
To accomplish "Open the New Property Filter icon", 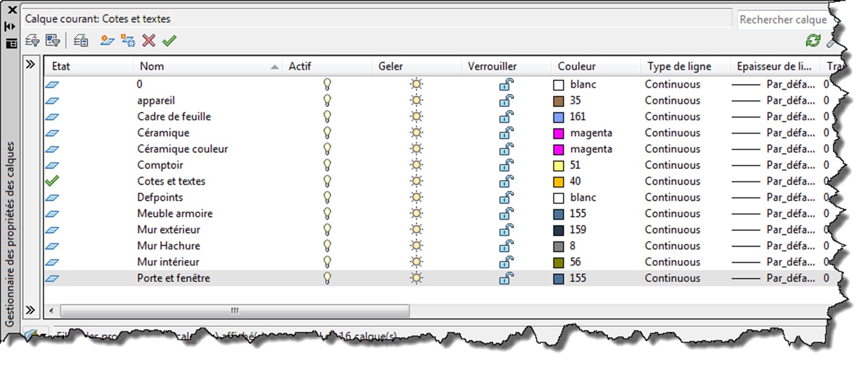I will tap(32, 41).
